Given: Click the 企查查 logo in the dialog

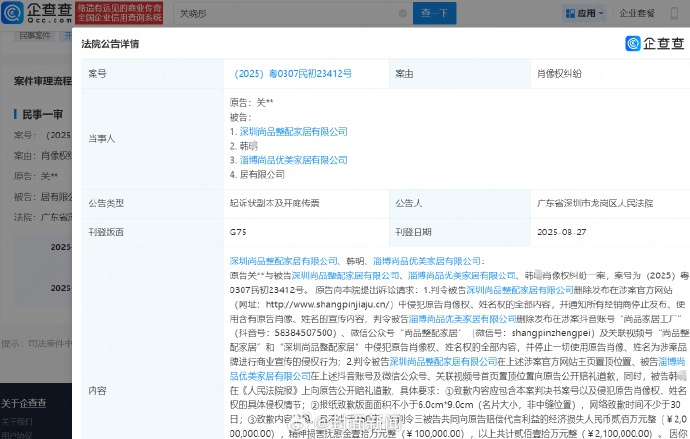Looking at the screenshot, I should [x=655, y=43].
